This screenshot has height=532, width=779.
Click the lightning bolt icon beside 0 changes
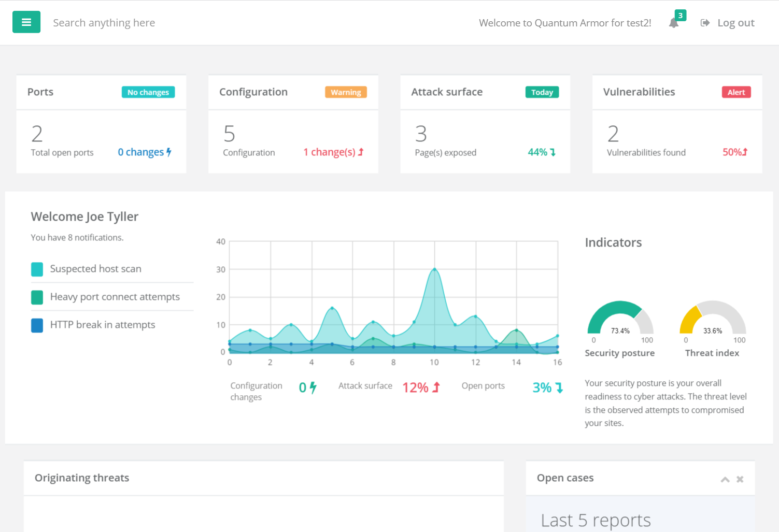(x=169, y=152)
